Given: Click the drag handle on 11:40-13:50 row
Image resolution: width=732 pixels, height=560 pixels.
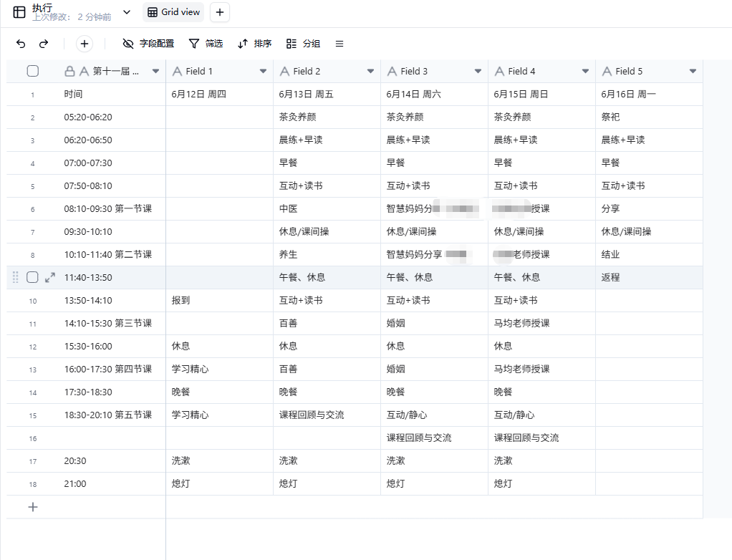Looking at the screenshot, I should (x=16, y=277).
